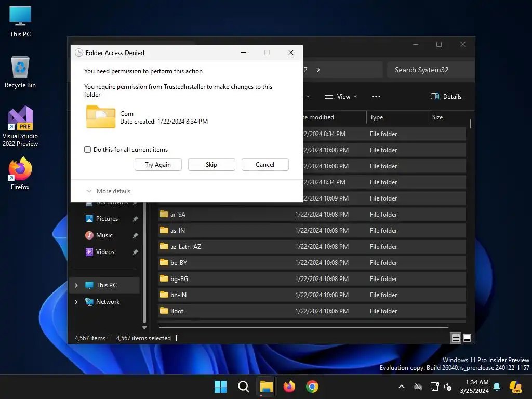This screenshot has height=399, width=532.
Task: Select the bn-IN folder
Action: tap(312, 295)
